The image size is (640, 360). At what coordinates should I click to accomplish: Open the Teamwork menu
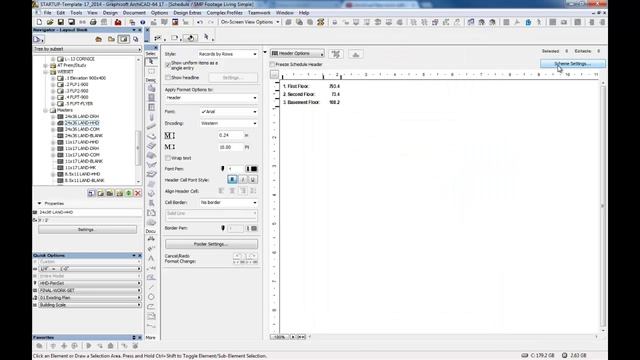pyautogui.click(x=259, y=13)
